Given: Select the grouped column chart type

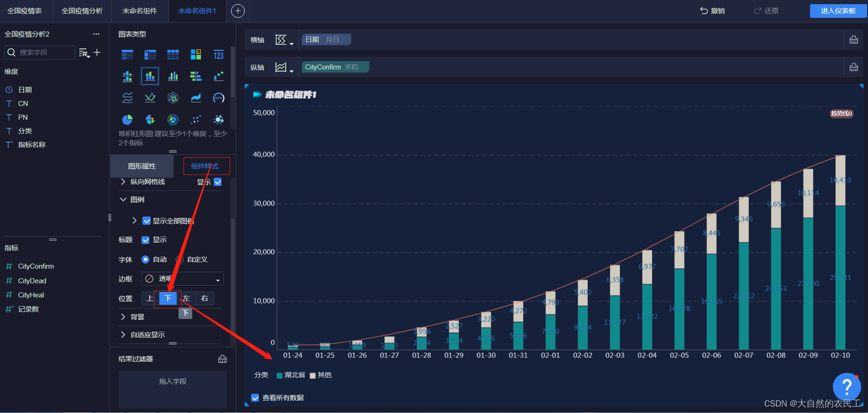Looking at the screenshot, I should coord(173,76).
